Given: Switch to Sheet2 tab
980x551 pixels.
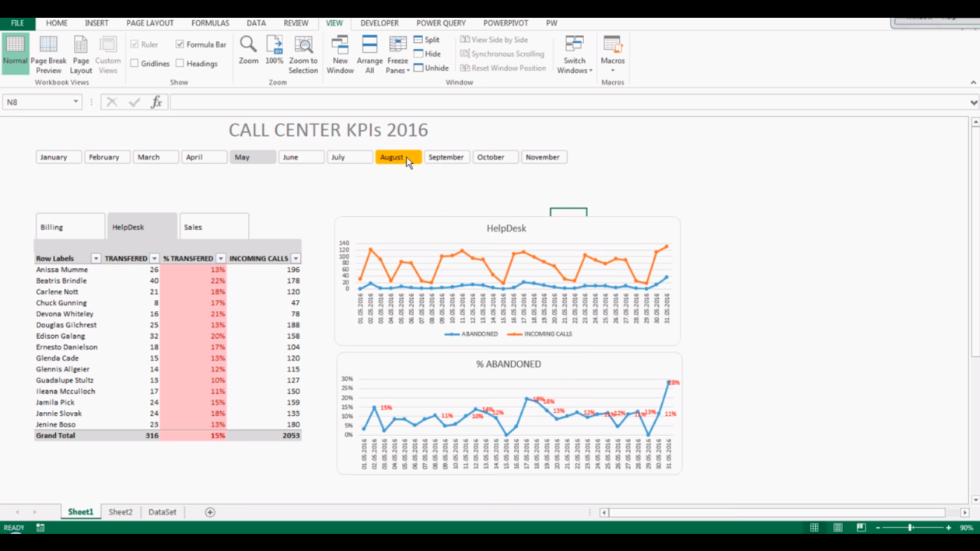Looking at the screenshot, I should pyautogui.click(x=121, y=512).
